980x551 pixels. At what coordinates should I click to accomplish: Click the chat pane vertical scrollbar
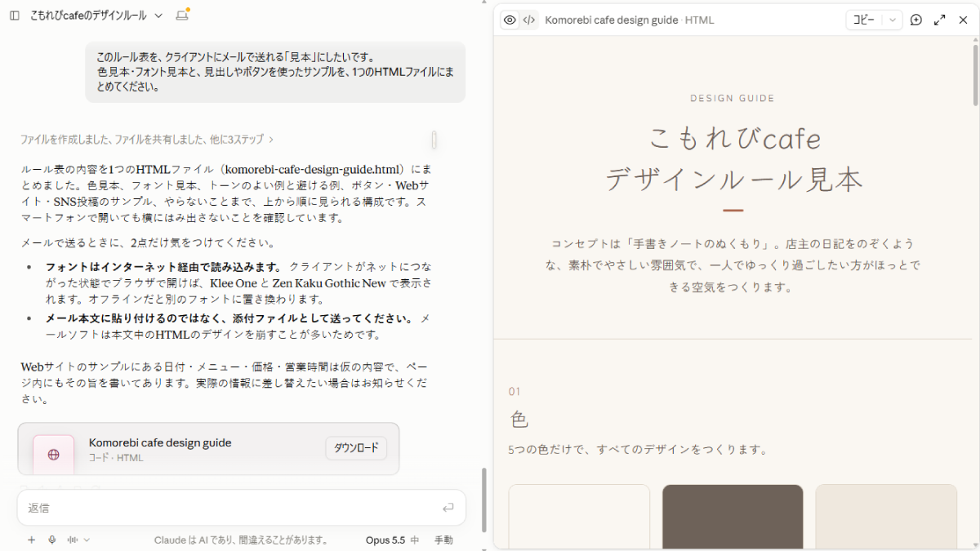coord(485,499)
